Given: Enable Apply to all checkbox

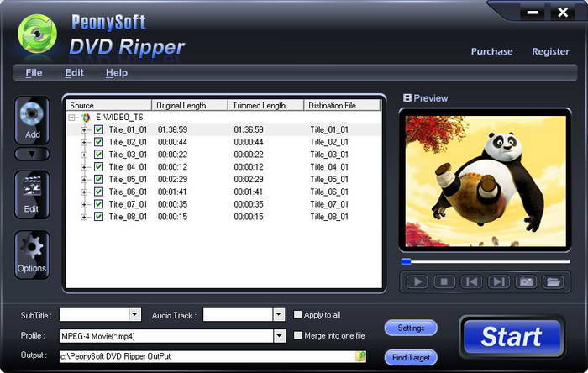Looking at the screenshot, I should click(x=297, y=314).
